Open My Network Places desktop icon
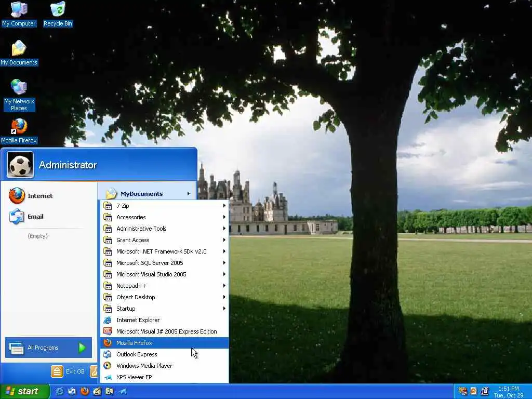 (x=19, y=96)
